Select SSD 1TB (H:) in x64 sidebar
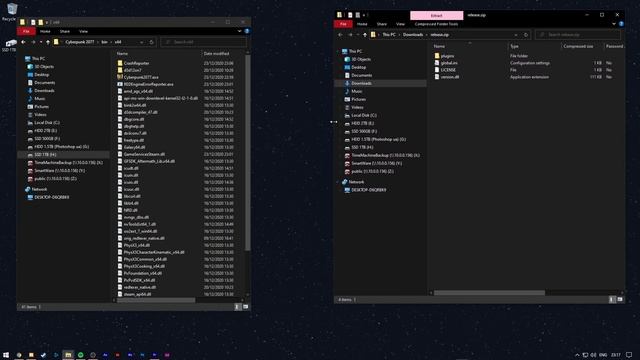The width and height of the screenshot is (640, 360). pos(63,155)
